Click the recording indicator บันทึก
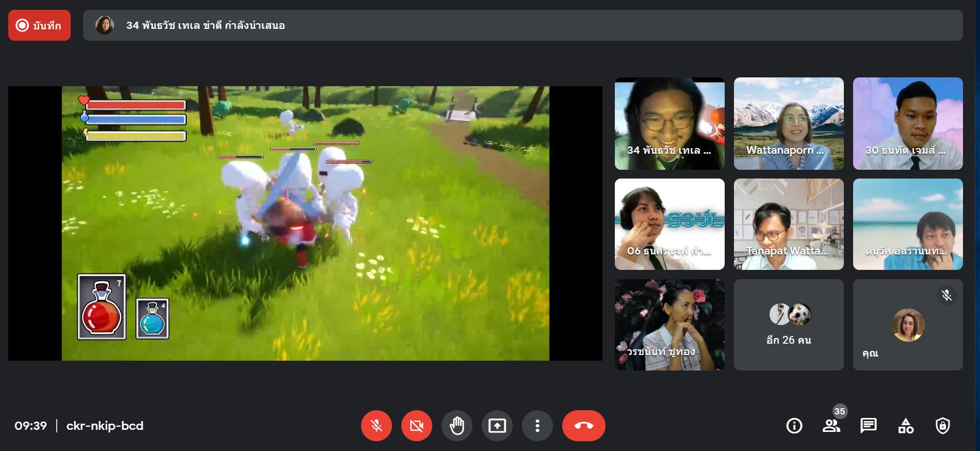 pos(39,25)
